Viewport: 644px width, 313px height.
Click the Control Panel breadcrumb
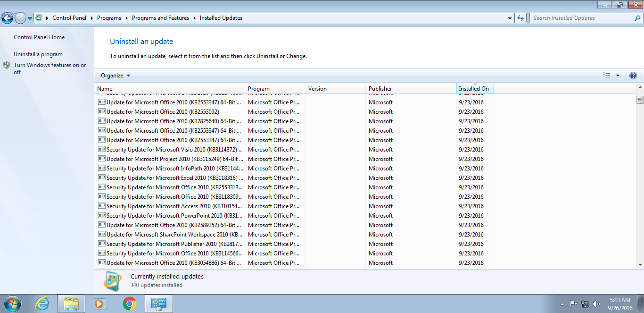(x=69, y=18)
